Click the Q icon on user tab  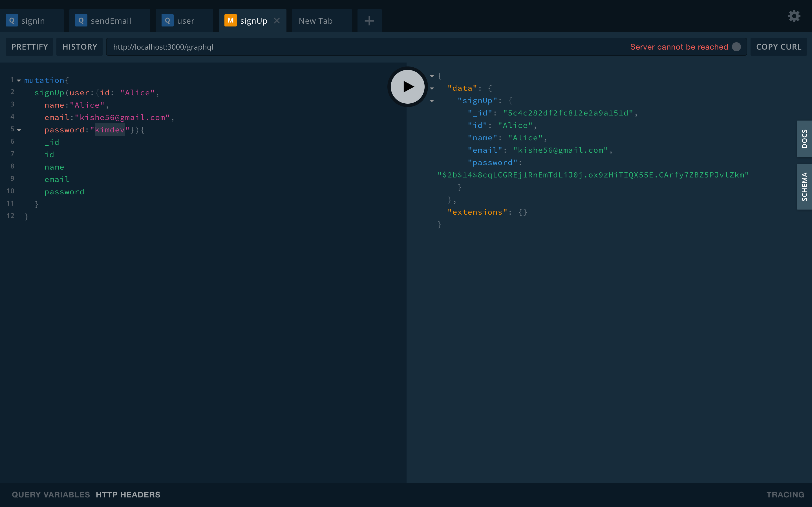[168, 21]
